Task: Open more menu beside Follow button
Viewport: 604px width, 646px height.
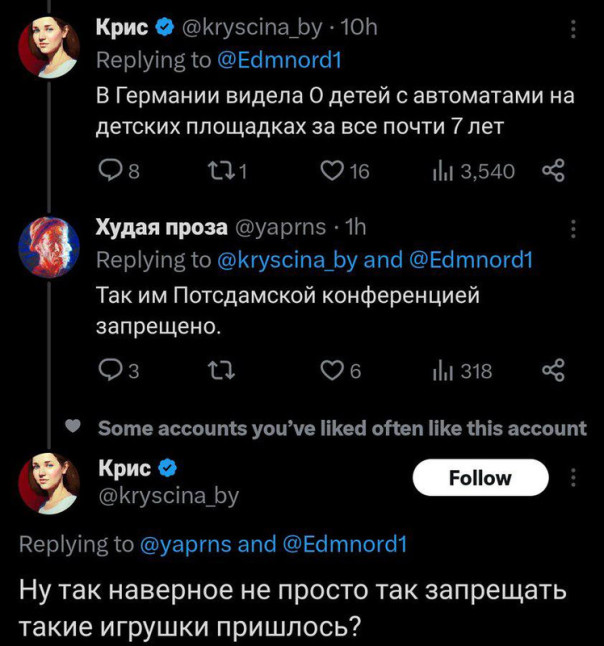Action: [572, 478]
